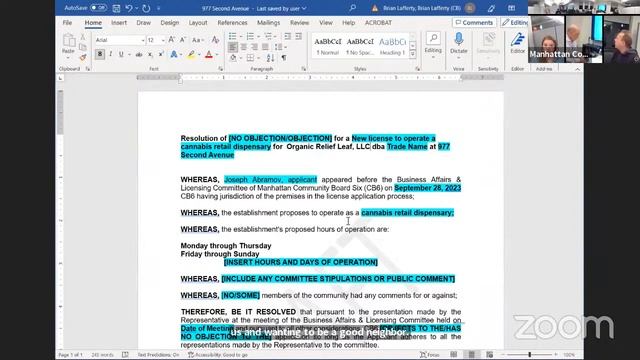Screen dimensions: 640x360
Task: Open the Font dialog launcher
Action: click(221, 69)
